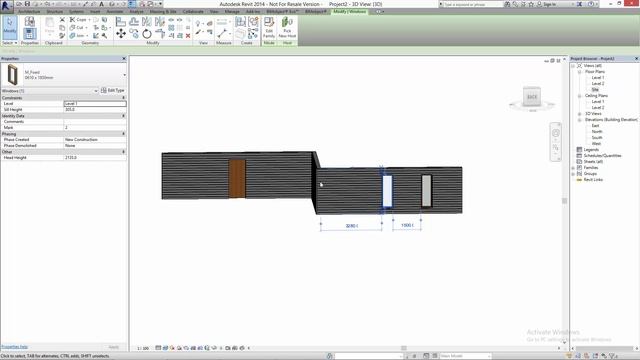Click the Copy tool in Modify panel
This screenshot has width=640, height=360.
134,33
